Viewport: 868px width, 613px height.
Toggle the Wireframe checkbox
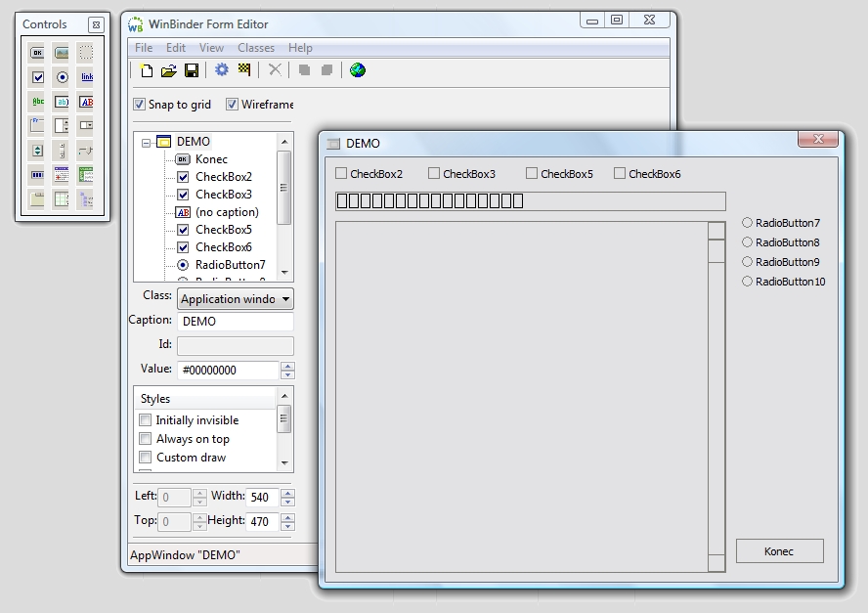tap(233, 105)
